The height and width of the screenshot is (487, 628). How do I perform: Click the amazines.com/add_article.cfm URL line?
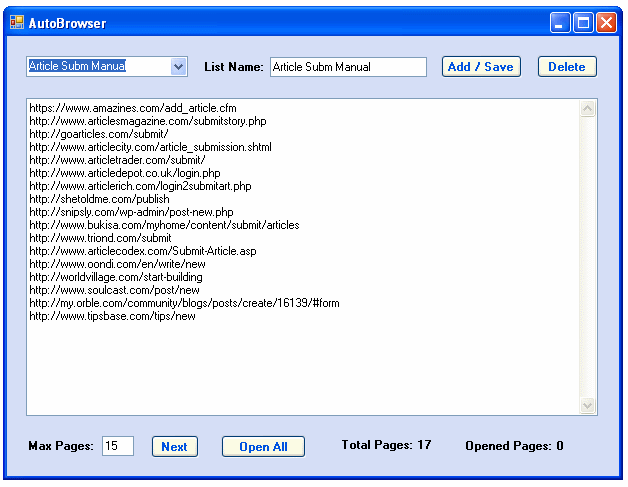pyautogui.click(x=133, y=108)
